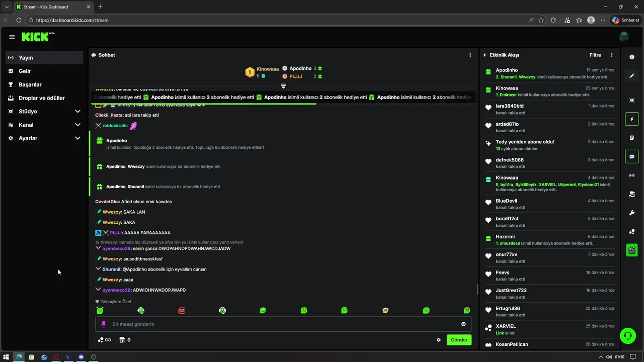Screen dimensions: 644x362
Task: Click the document notes icon in right toolbar
Action: click(x=632, y=138)
